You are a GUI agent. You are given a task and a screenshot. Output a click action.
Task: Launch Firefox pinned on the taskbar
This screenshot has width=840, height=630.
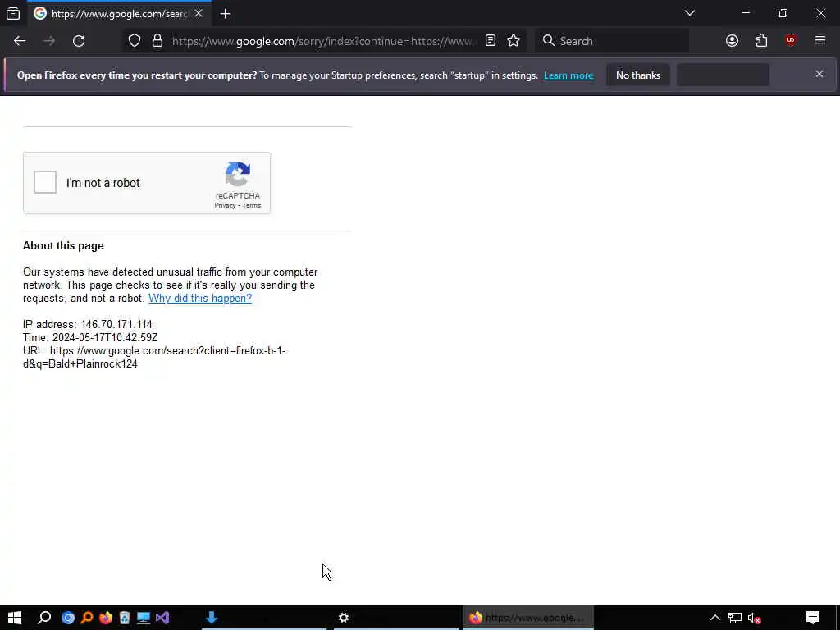point(106,618)
